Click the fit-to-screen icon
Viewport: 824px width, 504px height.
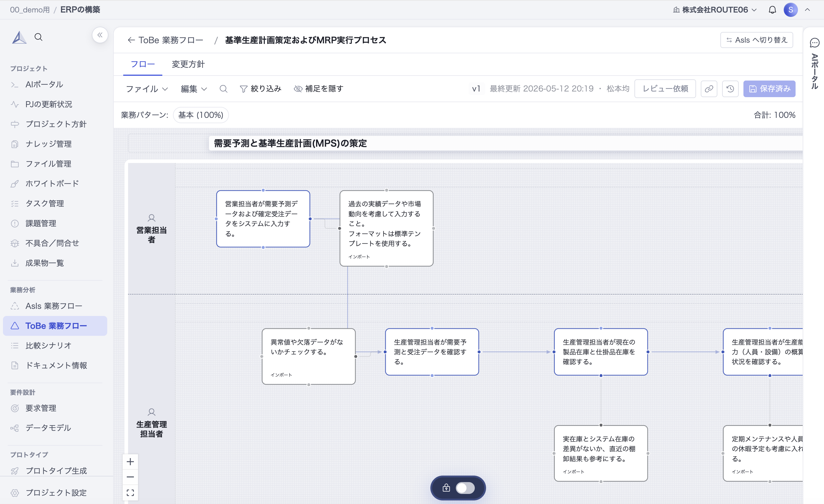130,493
